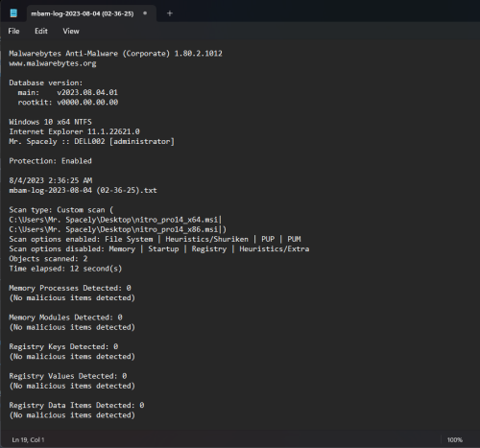
Task: Click the 'Scan options disabled' line
Action: click(x=159, y=248)
